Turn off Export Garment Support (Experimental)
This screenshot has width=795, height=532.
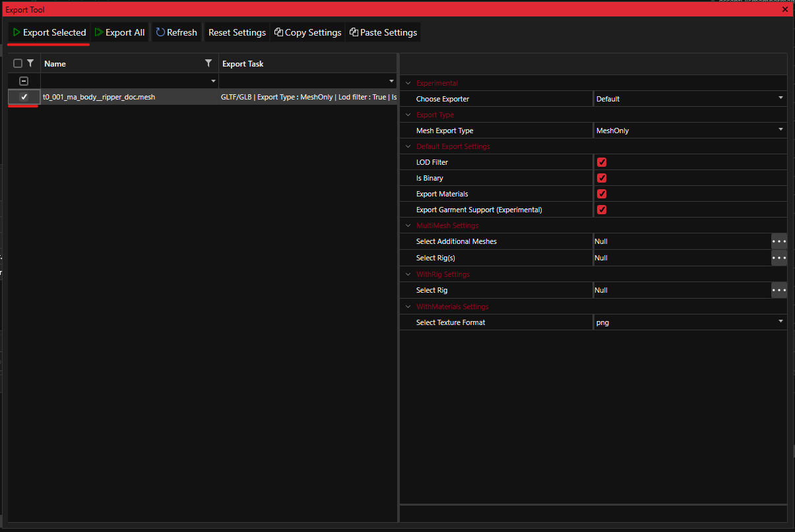602,210
